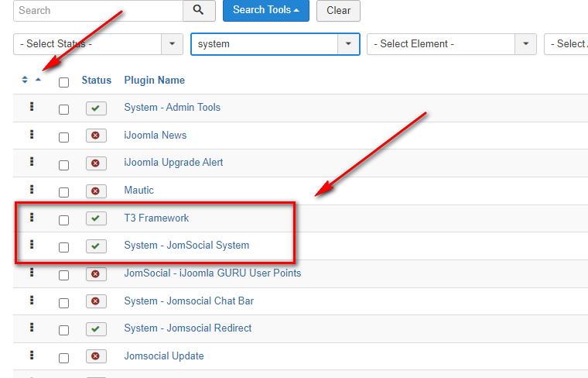
Task: Sort by the Plugin Name column header
Action: click(x=154, y=80)
